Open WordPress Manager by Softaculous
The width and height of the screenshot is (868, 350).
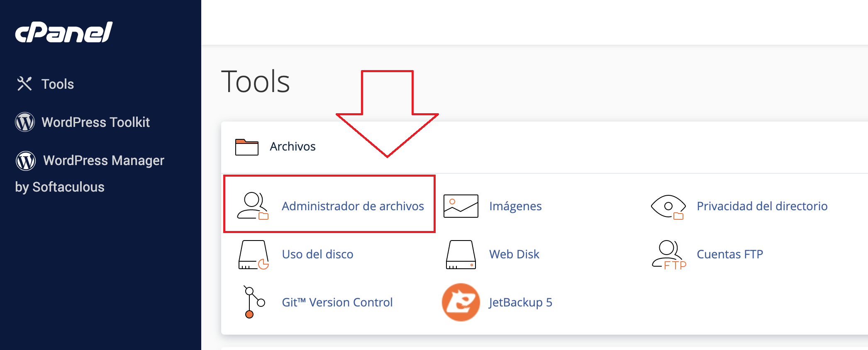(x=90, y=173)
